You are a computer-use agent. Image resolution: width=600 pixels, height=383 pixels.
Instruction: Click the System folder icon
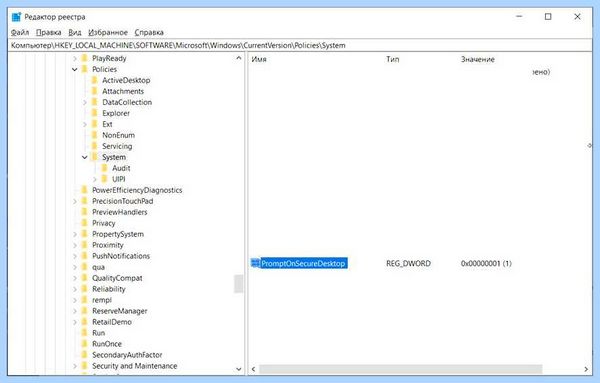95,157
